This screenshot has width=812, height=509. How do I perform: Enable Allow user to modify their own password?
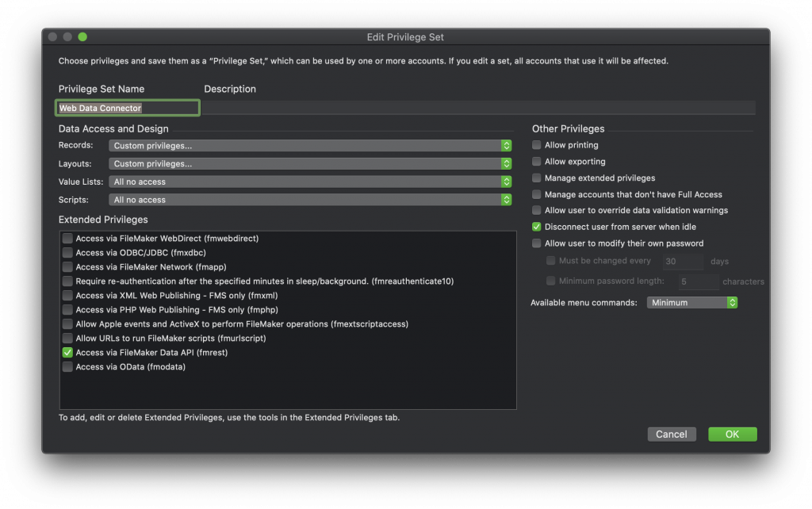[536, 243]
